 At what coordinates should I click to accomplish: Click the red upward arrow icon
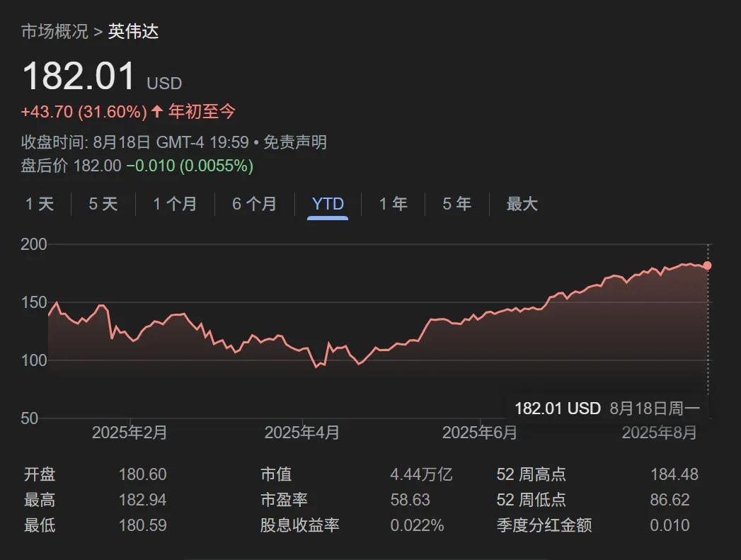click(x=155, y=112)
